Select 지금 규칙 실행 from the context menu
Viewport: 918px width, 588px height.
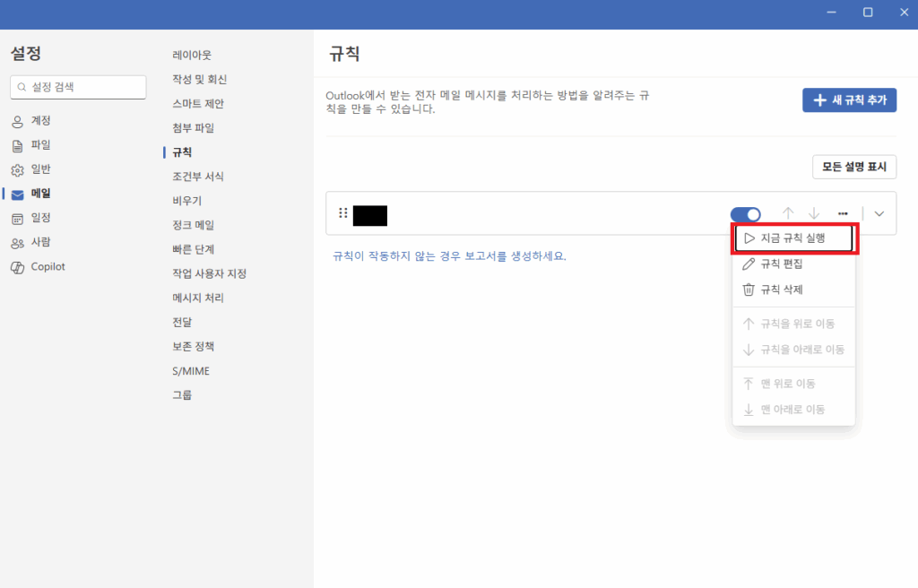(x=792, y=238)
